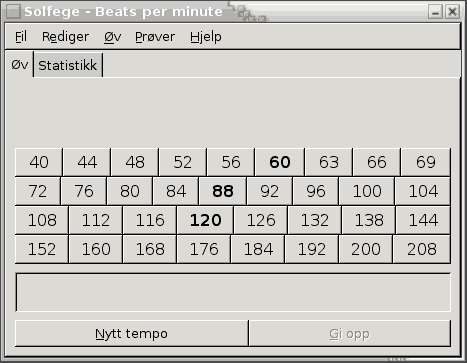Click the 160 tempo button

click(x=96, y=249)
